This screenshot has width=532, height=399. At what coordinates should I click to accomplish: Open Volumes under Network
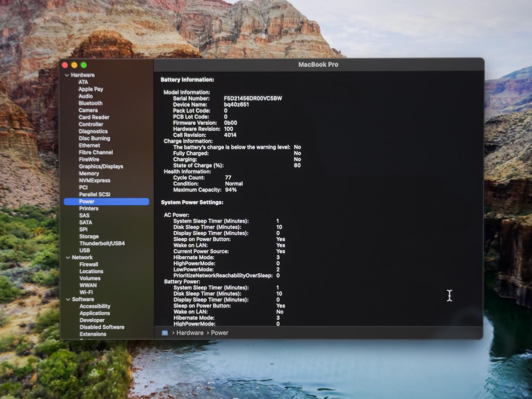[90, 279]
